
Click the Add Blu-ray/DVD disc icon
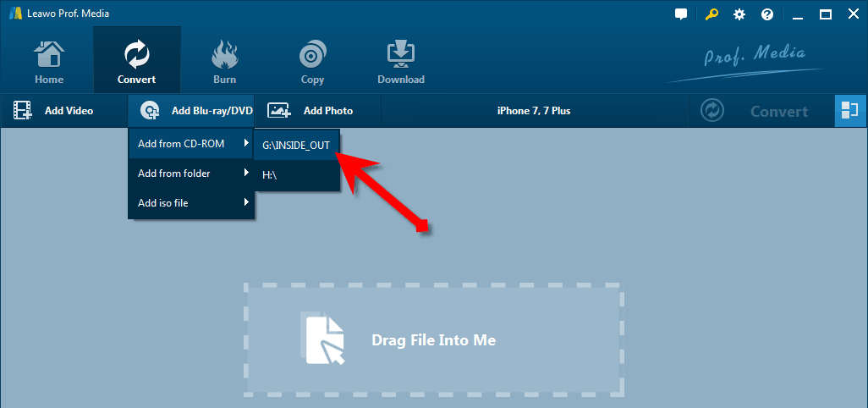click(150, 111)
